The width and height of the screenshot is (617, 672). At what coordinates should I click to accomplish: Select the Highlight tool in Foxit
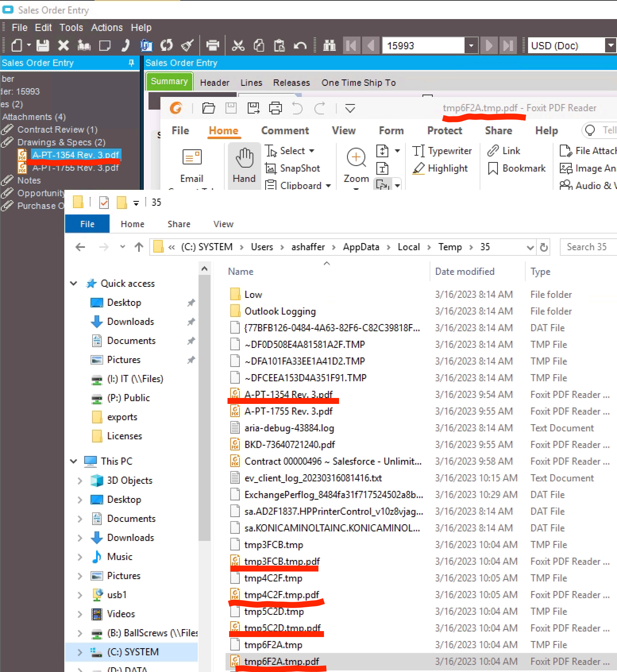pyautogui.click(x=440, y=168)
